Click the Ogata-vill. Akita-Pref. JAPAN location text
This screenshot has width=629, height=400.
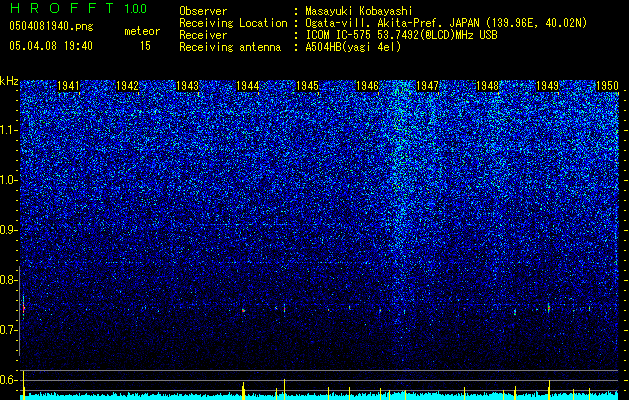point(446,23)
